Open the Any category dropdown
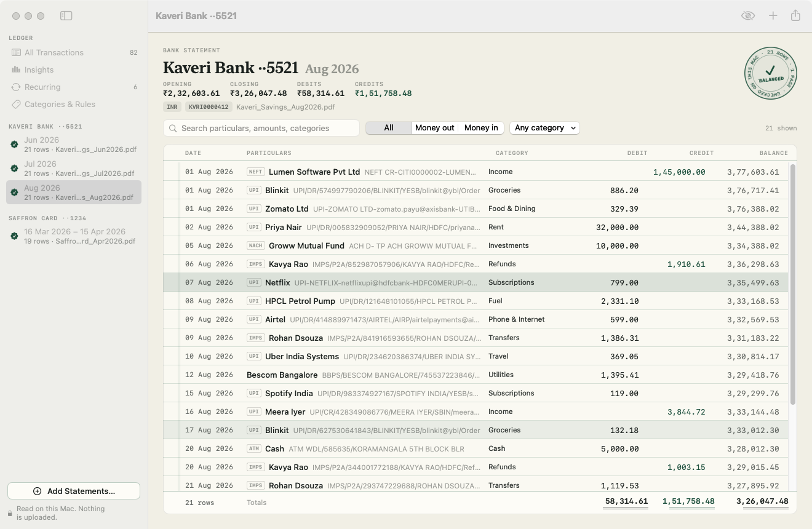 tap(544, 128)
